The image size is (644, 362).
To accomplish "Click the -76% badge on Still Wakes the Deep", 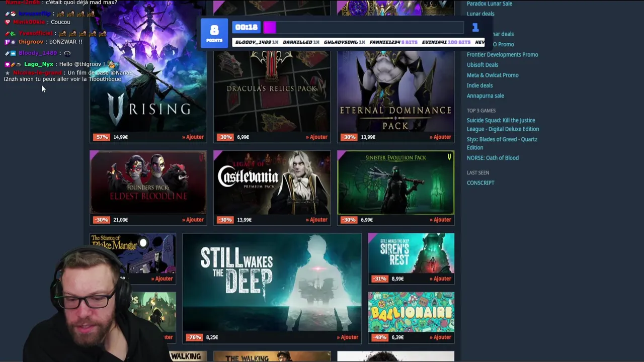I will (x=194, y=337).
